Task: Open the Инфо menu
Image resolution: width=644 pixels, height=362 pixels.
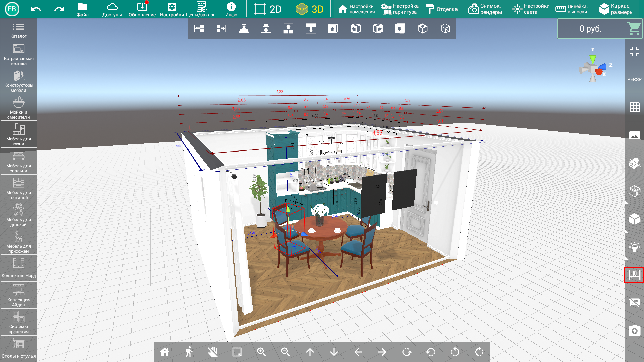Action: point(231,10)
